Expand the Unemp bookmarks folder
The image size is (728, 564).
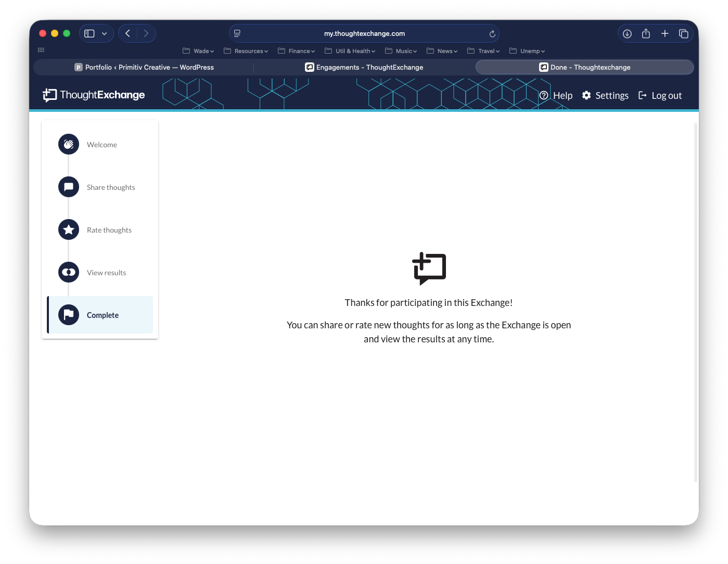tap(527, 51)
